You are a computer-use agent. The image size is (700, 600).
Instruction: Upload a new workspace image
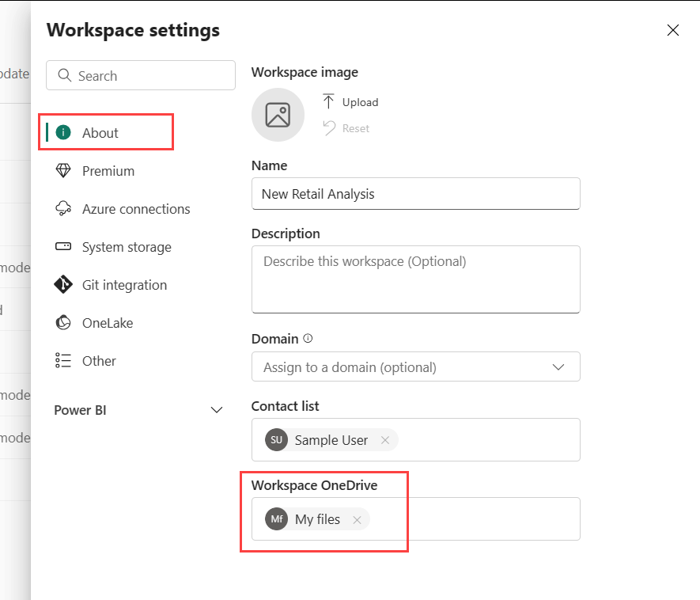coord(350,102)
